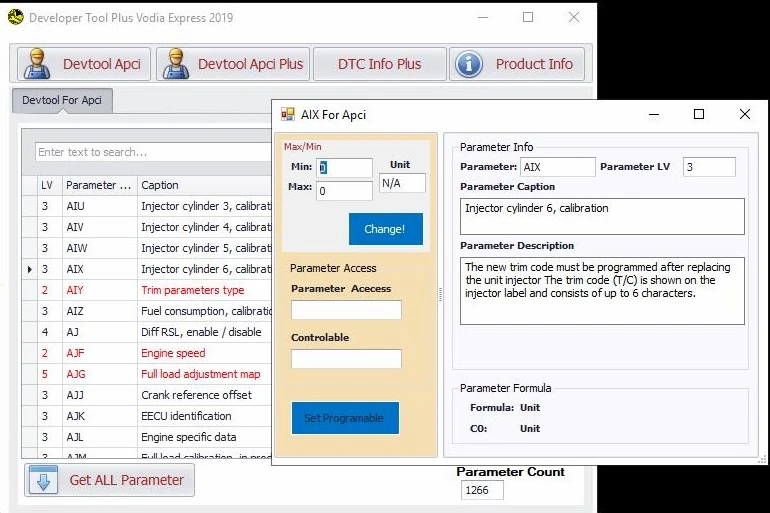Viewport: 770px width, 513px height.
Task: Click the Set Programable button
Action: 345,418
